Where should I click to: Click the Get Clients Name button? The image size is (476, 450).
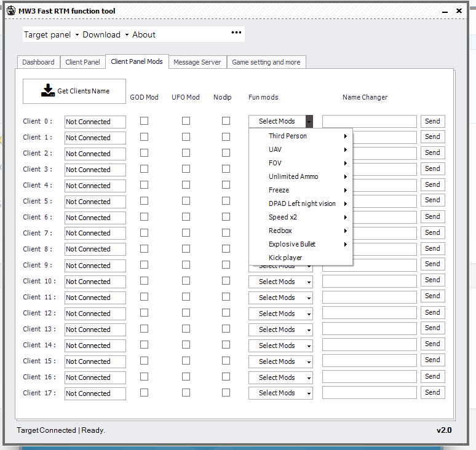point(74,92)
